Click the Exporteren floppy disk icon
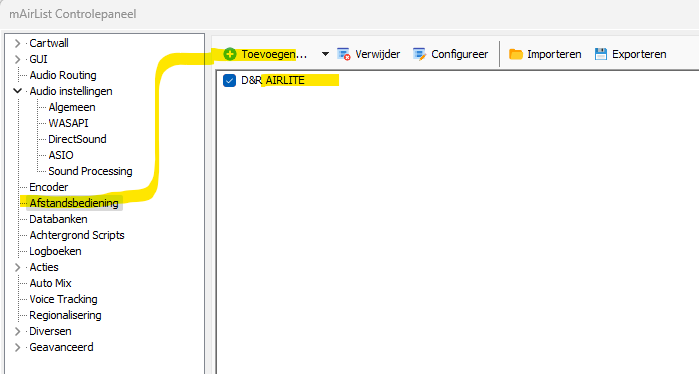The width and height of the screenshot is (699, 374). coord(601,54)
